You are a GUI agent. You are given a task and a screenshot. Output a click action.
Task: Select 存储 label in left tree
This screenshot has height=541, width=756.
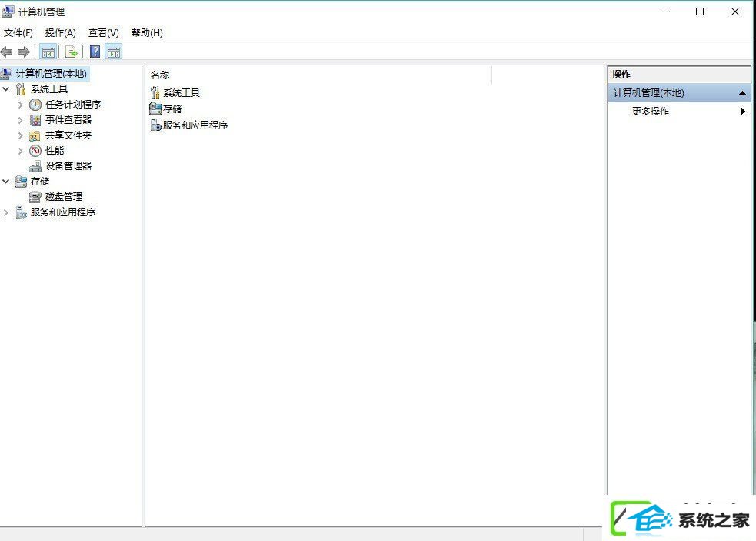[x=40, y=182]
